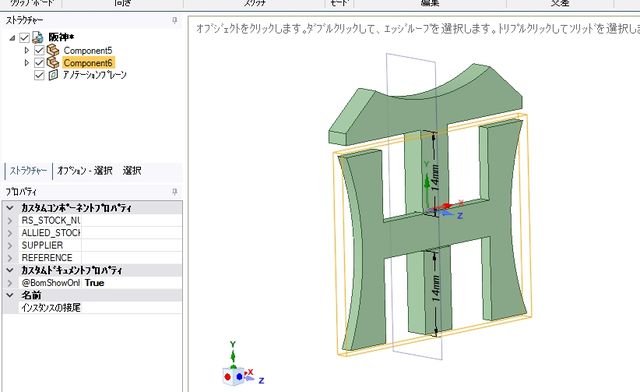Click the Component6 part icon
This screenshot has width=640, height=392.
point(53,63)
